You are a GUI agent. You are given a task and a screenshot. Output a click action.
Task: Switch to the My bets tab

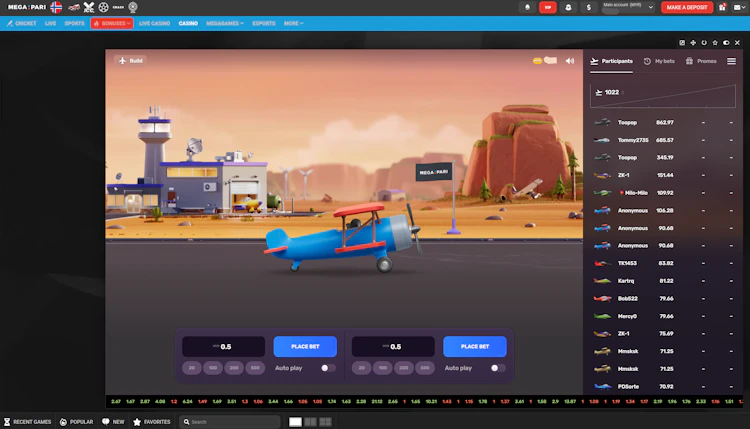coord(659,61)
